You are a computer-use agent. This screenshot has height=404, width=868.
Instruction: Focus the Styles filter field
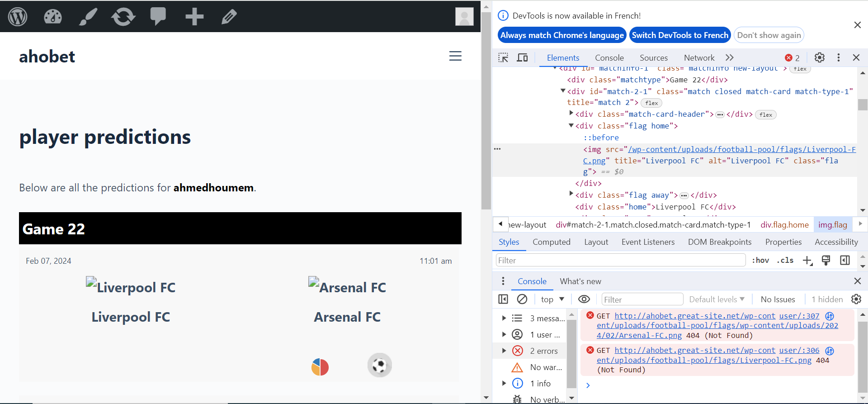(621, 260)
